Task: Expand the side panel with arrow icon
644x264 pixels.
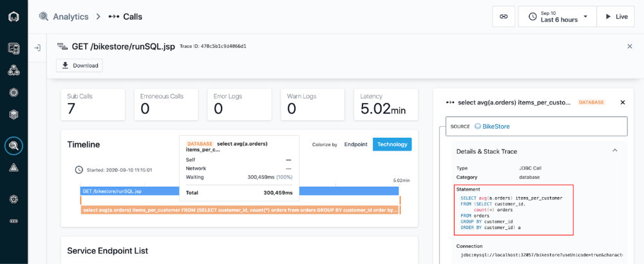Action: pyautogui.click(x=38, y=48)
